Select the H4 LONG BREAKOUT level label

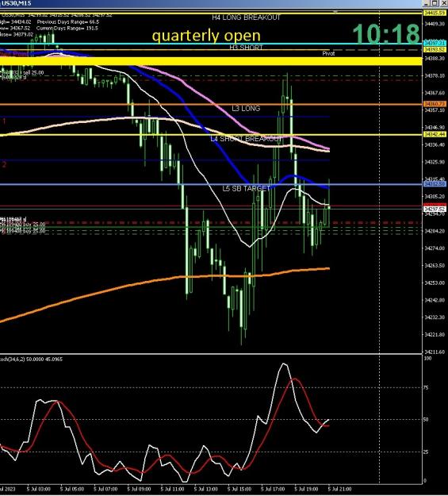pos(247,17)
